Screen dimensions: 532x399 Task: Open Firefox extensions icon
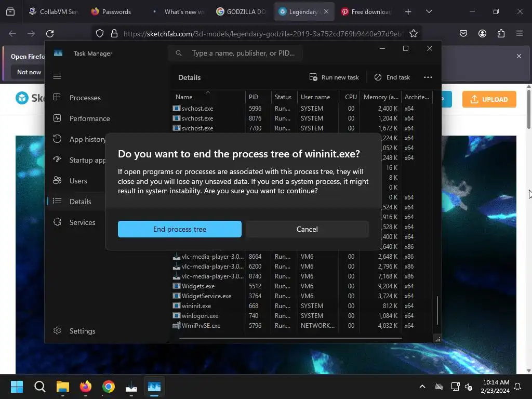(501, 34)
